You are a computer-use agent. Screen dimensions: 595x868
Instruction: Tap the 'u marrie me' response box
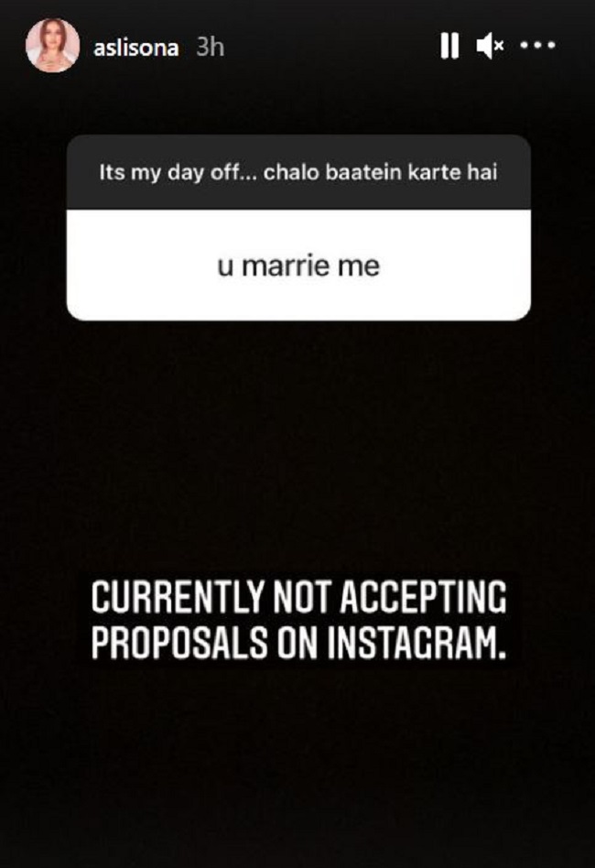(x=298, y=266)
